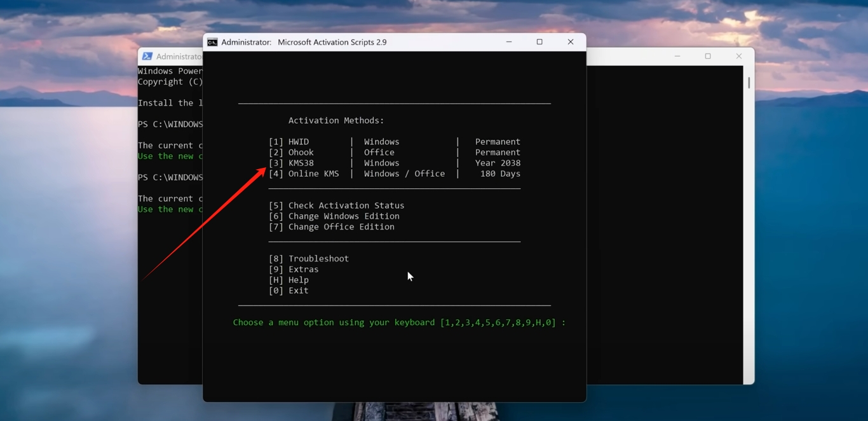Click 'Office' in the Ohook row
Image resolution: width=868 pixels, height=421 pixels.
point(379,153)
